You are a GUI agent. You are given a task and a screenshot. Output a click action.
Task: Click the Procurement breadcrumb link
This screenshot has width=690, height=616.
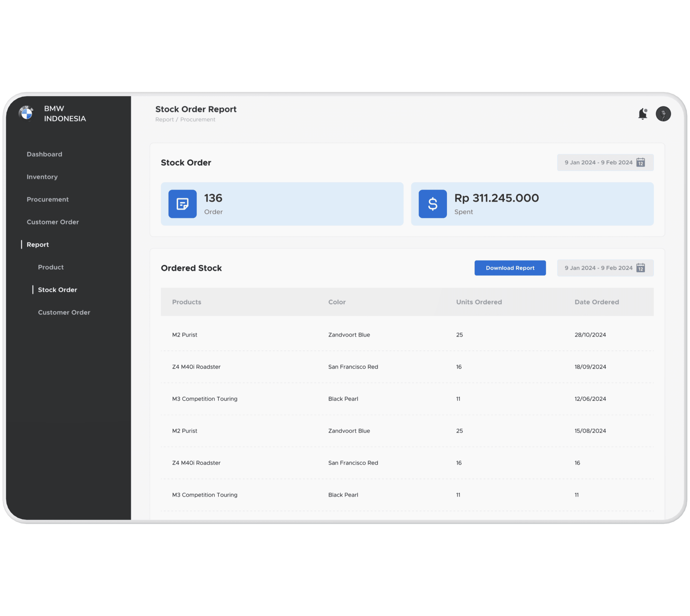(198, 119)
